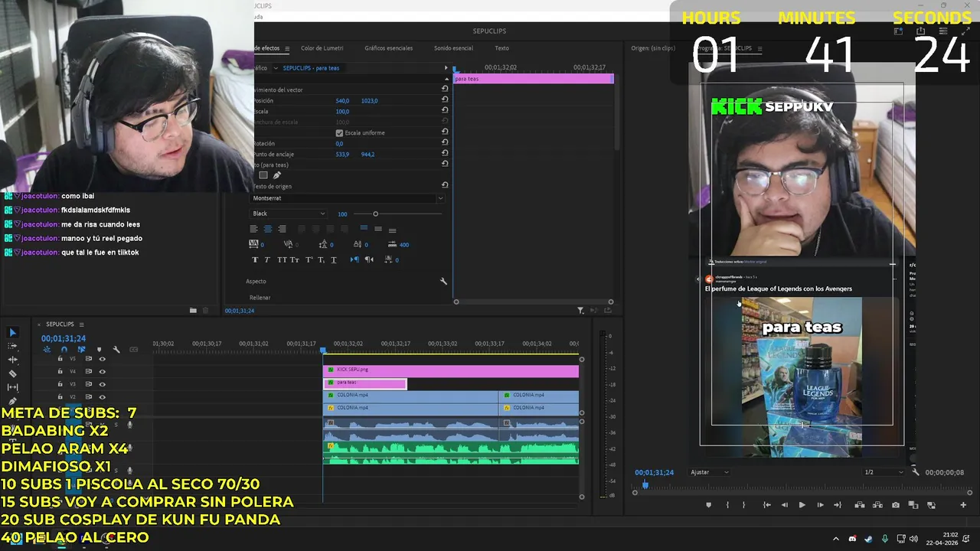Select the KICK SEPU.png clip
Image resolution: width=980 pixels, height=551 pixels.
pos(451,370)
